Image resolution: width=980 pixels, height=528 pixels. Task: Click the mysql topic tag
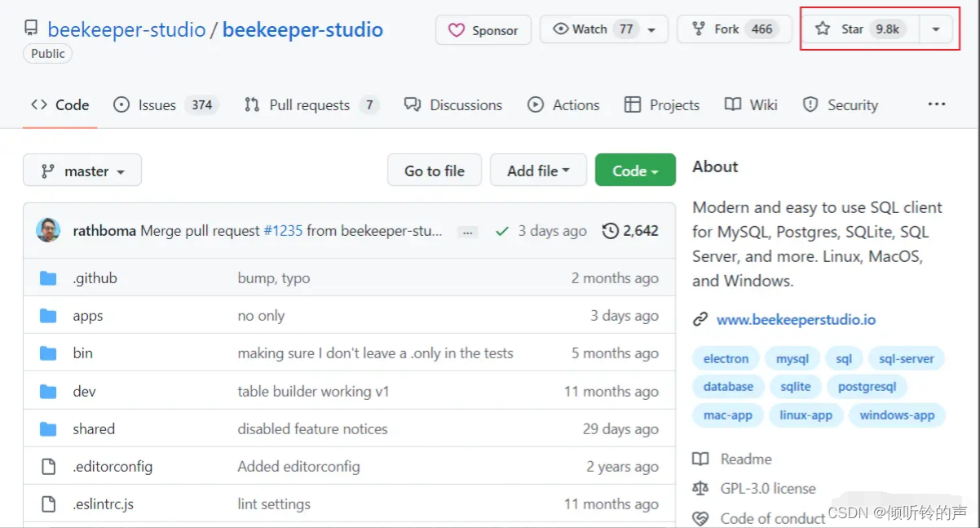(792, 358)
